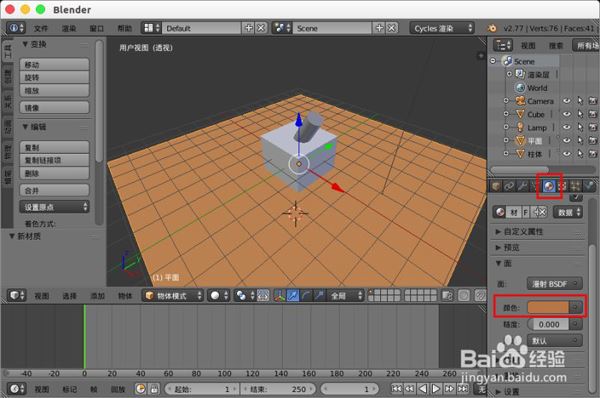
Task: Open the Texture checker properties icon
Action: 562,186
